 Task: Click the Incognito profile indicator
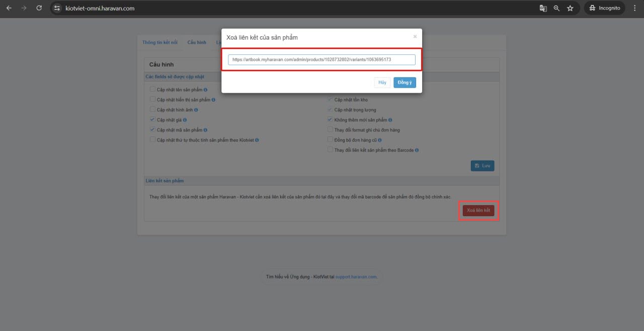pyautogui.click(x=604, y=8)
